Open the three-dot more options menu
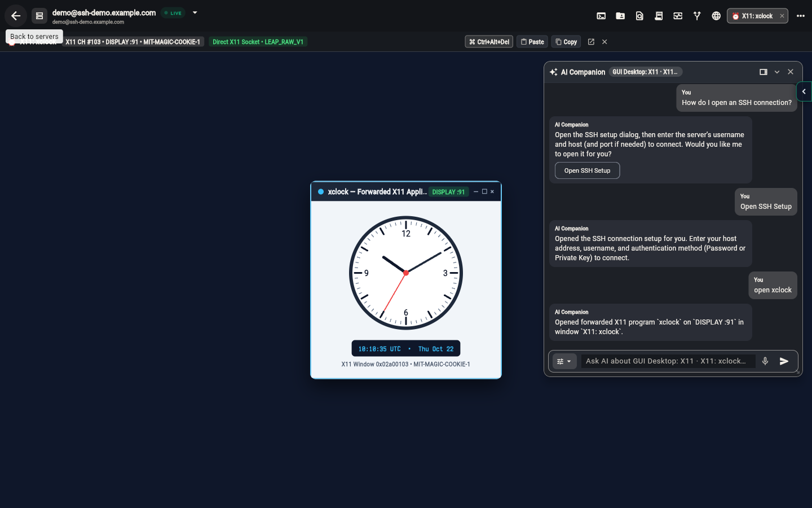812x508 pixels. click(801, 16)
